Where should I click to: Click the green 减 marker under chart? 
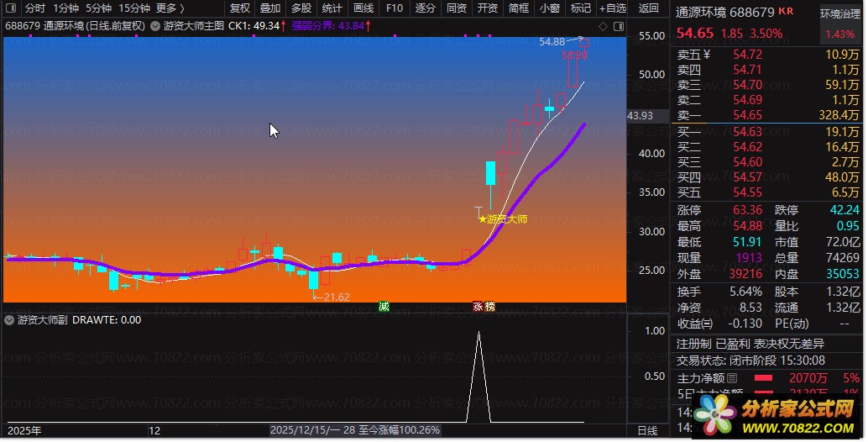(384, 307)
